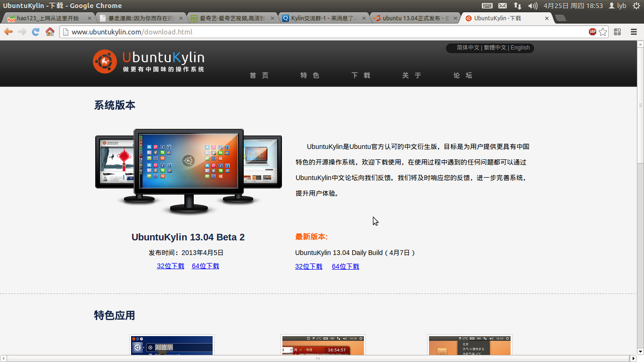Open the keyboard input indicator in top panel

pos(487,6)
